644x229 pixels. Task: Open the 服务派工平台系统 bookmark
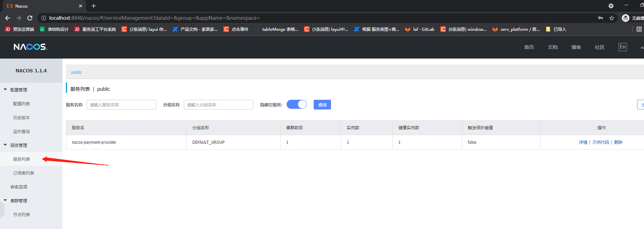click(95, 29)
